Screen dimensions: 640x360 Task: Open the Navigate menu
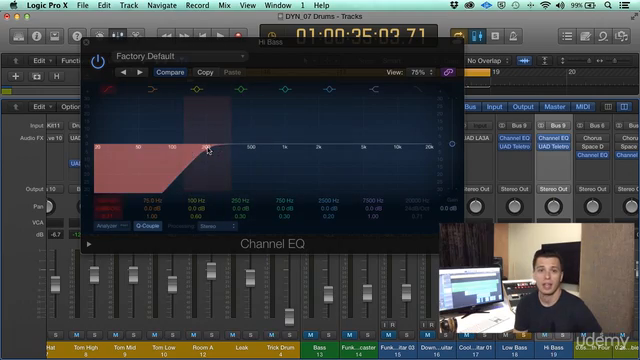(162, 5)
